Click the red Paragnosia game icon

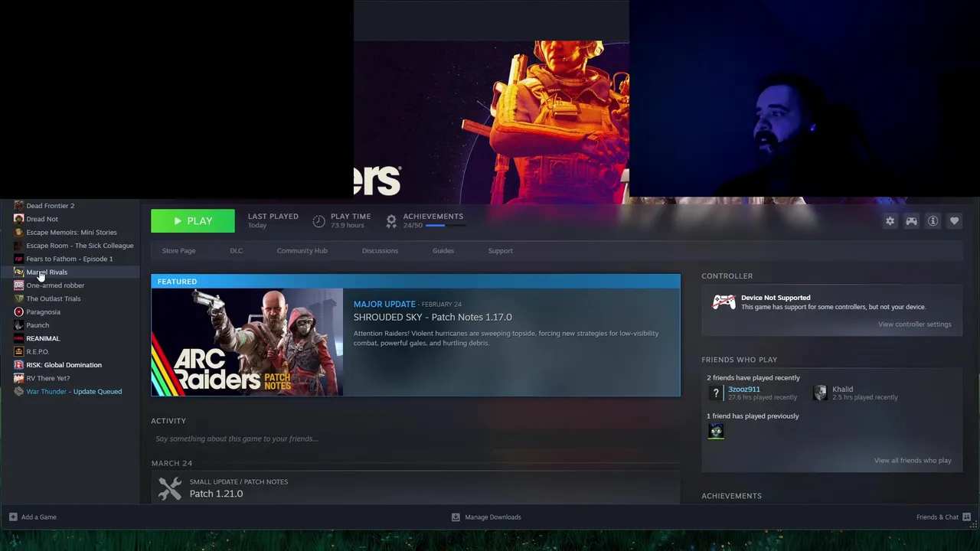pos(19,312)
